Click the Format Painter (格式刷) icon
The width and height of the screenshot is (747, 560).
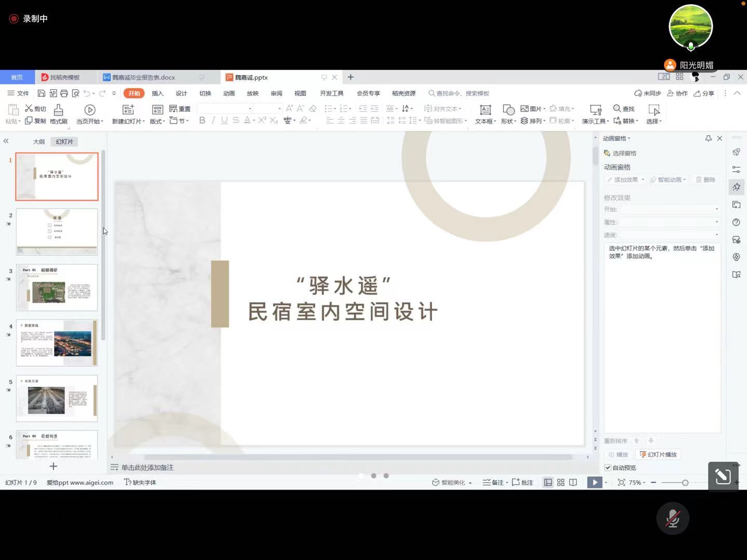[x=59, y=110]
